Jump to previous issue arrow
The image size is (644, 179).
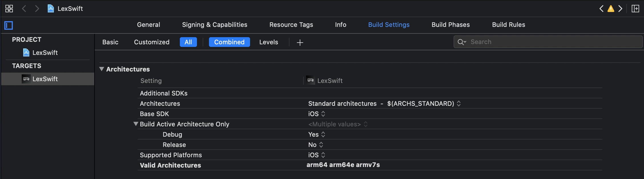[601, 9]
